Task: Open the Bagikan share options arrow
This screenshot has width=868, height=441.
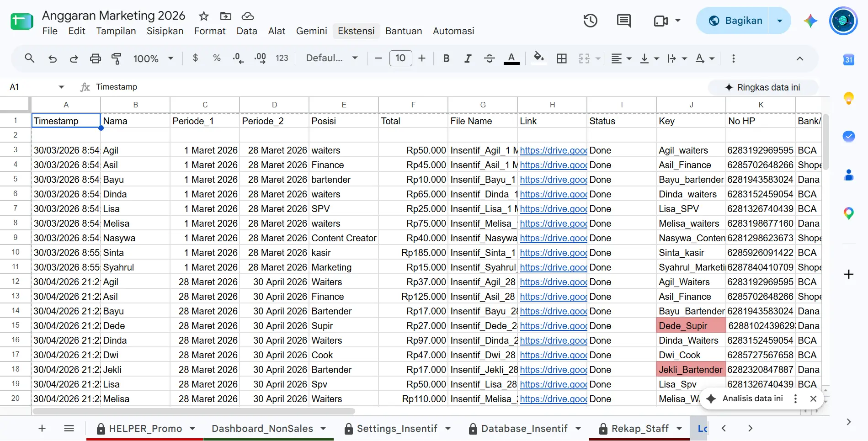Action: click(780, 21)
